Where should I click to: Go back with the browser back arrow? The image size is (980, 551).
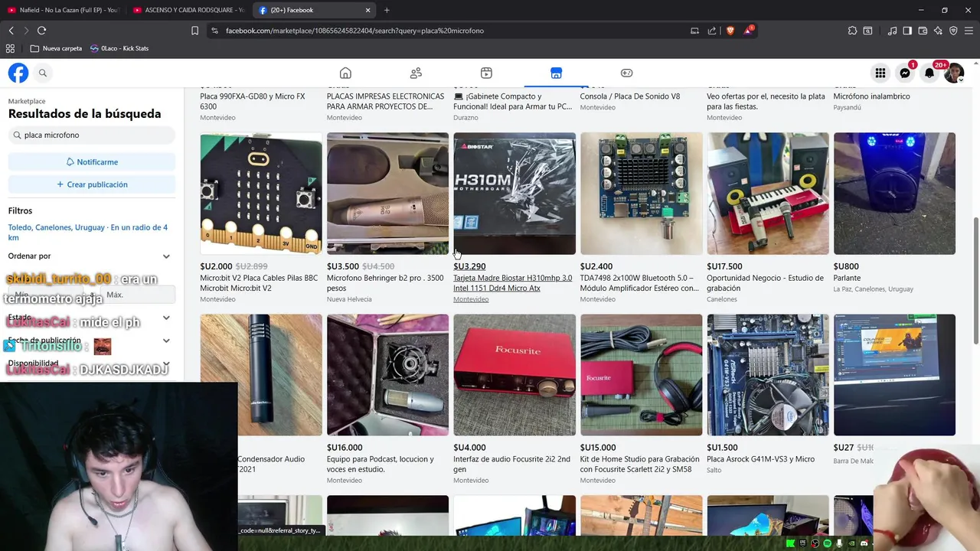click(11, 31)
